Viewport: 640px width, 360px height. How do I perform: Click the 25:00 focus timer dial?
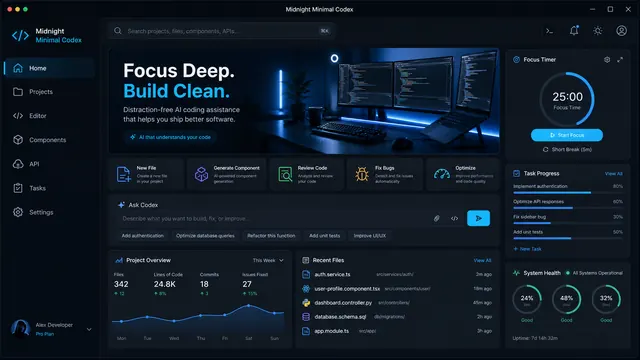coord(567,99)
